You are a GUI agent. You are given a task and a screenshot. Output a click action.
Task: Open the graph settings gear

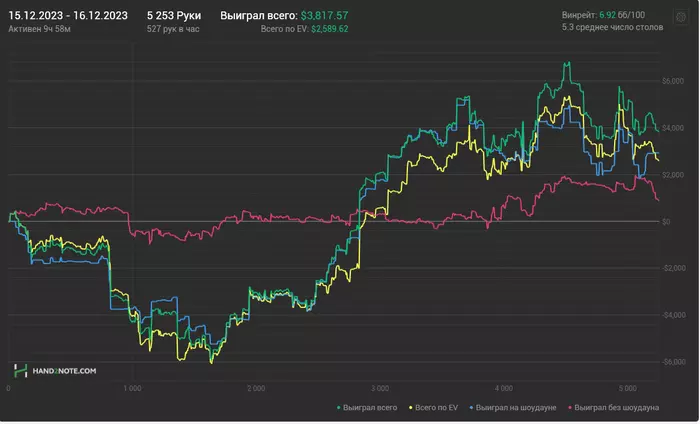[x=682, y=18]
